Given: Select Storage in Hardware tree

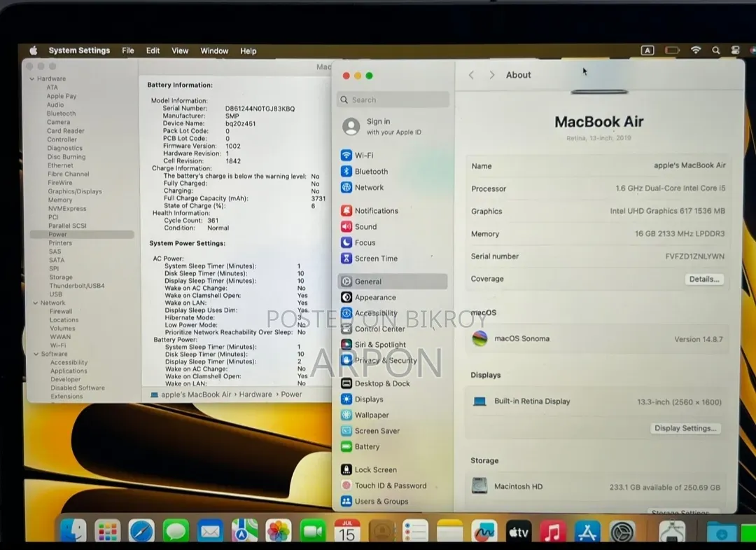Looking at the screenshot, I should coord(61,277).
